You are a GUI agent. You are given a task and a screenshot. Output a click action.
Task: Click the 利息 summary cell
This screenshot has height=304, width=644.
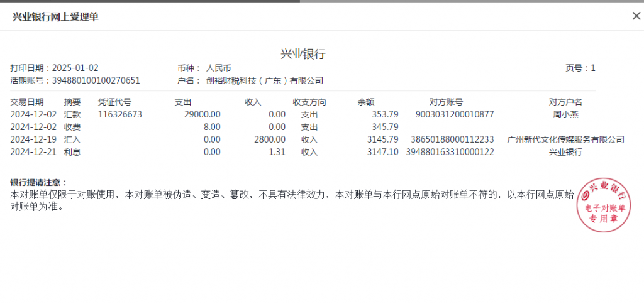coord(72,152)
